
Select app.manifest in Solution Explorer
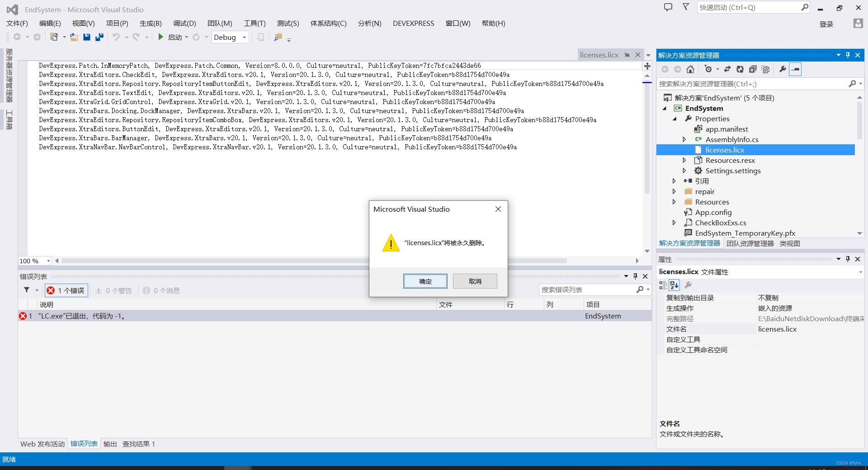726,129
